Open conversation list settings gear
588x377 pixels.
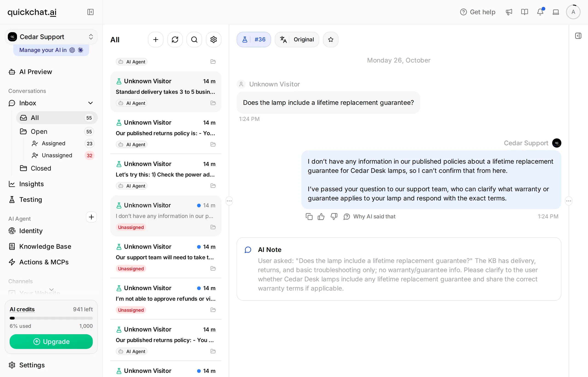[x=214, y=39]
